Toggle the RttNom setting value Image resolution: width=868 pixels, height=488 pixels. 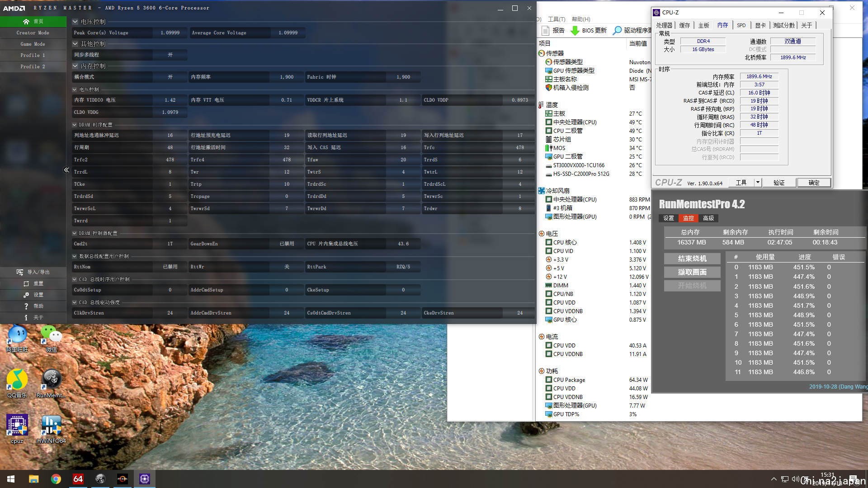tap(170, 267)
